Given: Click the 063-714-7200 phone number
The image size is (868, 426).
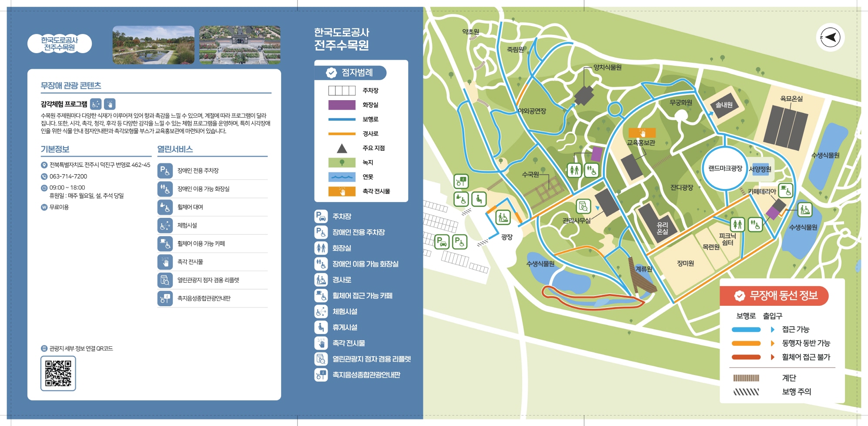Looking at the screenshot, I should coord(68,176).
